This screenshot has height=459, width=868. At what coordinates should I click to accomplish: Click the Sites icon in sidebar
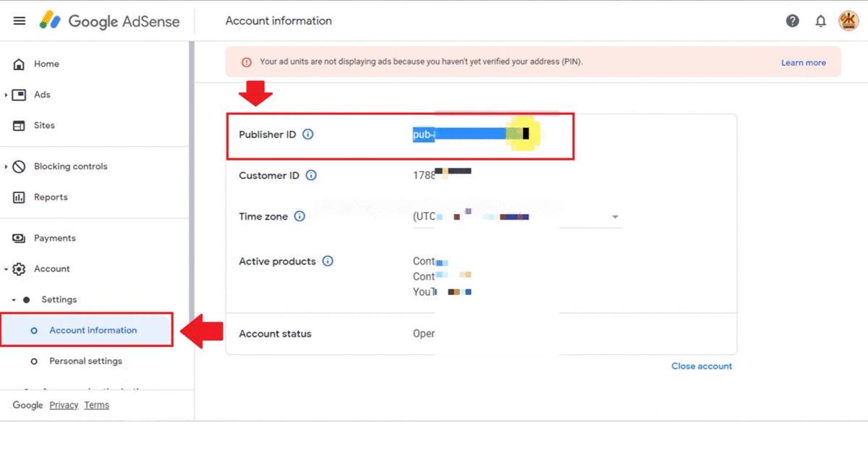pyautogui.click(x=20, y=126)
